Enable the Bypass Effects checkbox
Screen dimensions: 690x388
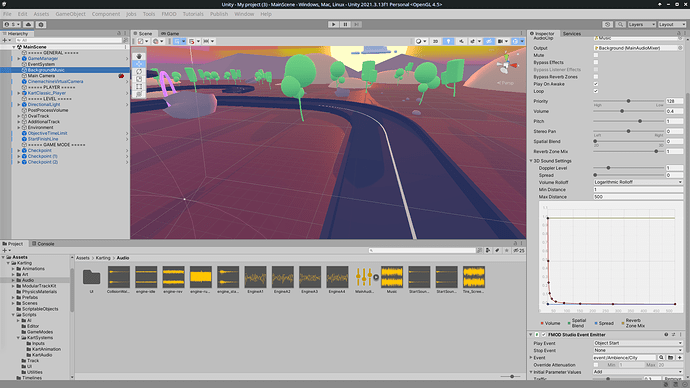click(596, 62)
